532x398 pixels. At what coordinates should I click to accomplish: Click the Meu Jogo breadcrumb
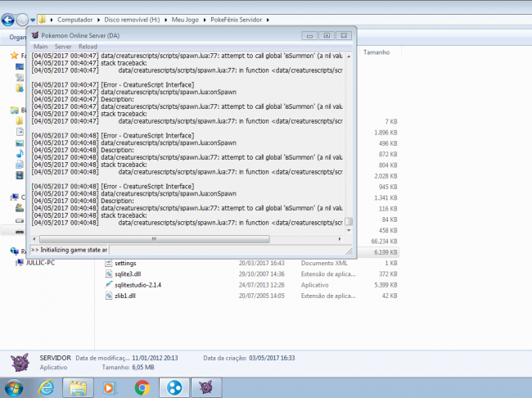pyautogui.click(x=185, y=20)
